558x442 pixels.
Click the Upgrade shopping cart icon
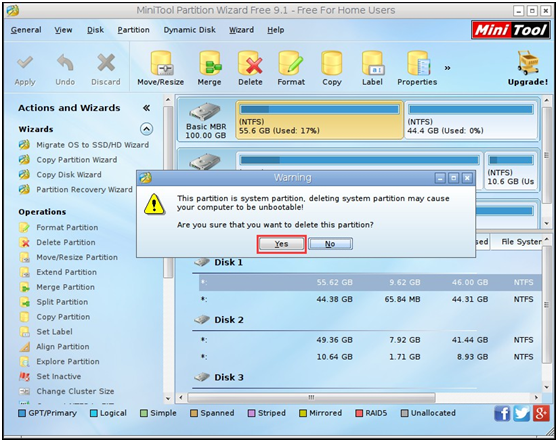[528, 63]
